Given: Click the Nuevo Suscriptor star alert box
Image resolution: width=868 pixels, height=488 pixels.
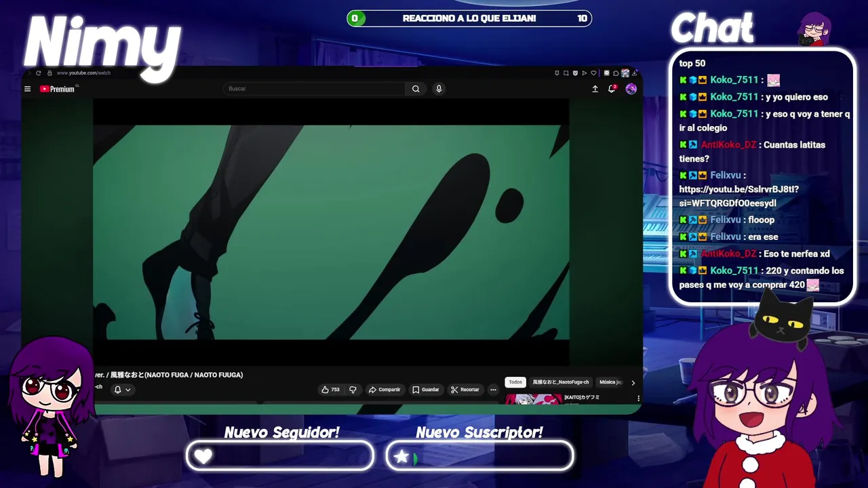Looking at the screenshot, I should click(x=479, y=456).
